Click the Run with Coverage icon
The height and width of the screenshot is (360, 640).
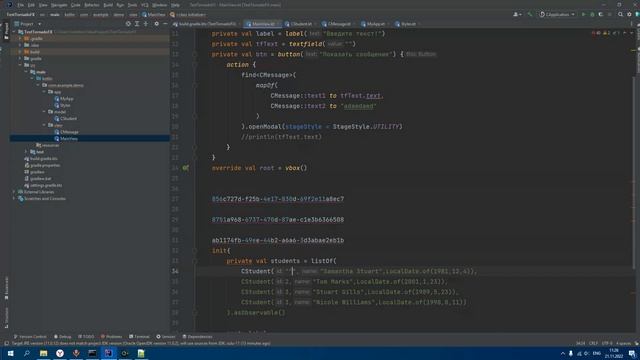[x=601, y=14]
